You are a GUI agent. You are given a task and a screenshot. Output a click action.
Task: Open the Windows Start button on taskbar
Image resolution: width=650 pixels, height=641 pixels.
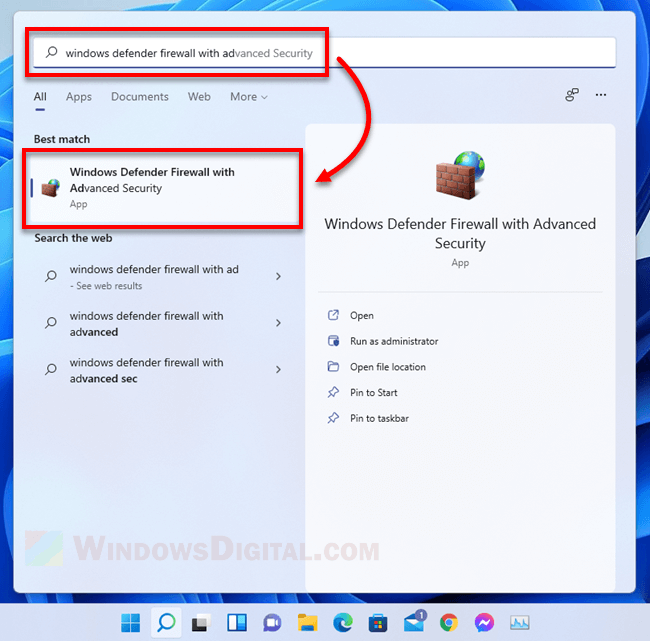131,623
